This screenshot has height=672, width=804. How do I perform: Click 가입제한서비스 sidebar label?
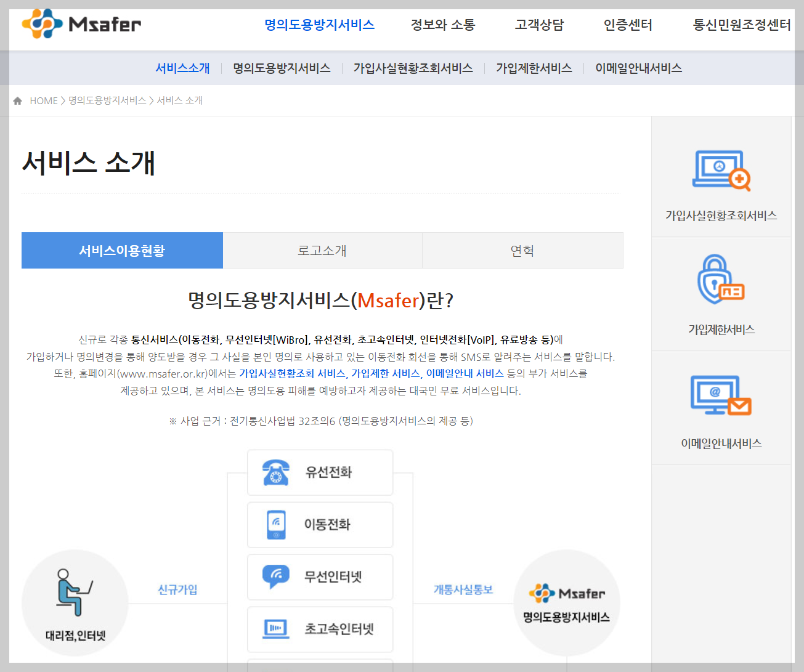pos(721,330)
